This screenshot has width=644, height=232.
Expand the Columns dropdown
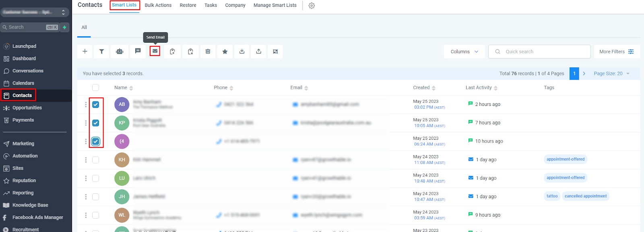464,52
